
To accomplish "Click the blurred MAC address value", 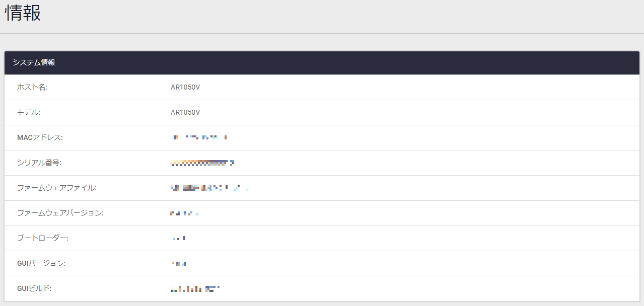I will tap(199, 137).
